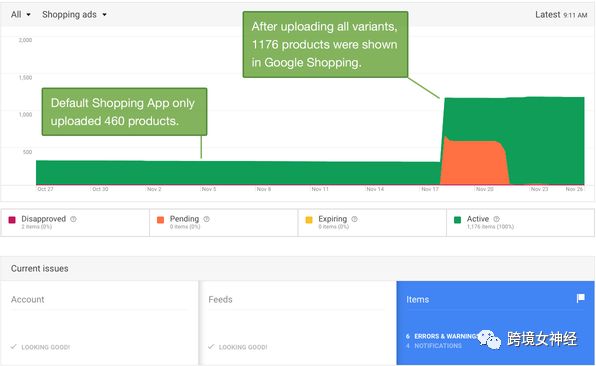Open the Feeds issues card

(297, 323)
